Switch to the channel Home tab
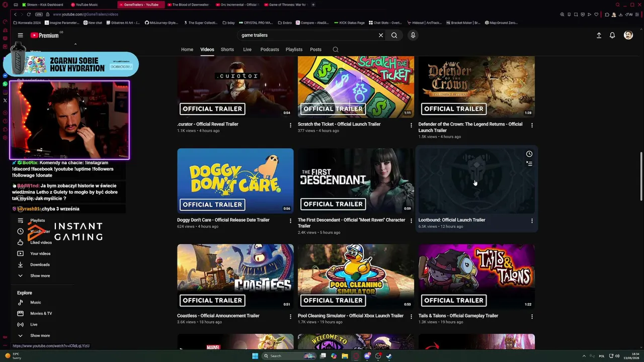Image resolution: width=644 pixels, height=362 pixels. (187, 50)
